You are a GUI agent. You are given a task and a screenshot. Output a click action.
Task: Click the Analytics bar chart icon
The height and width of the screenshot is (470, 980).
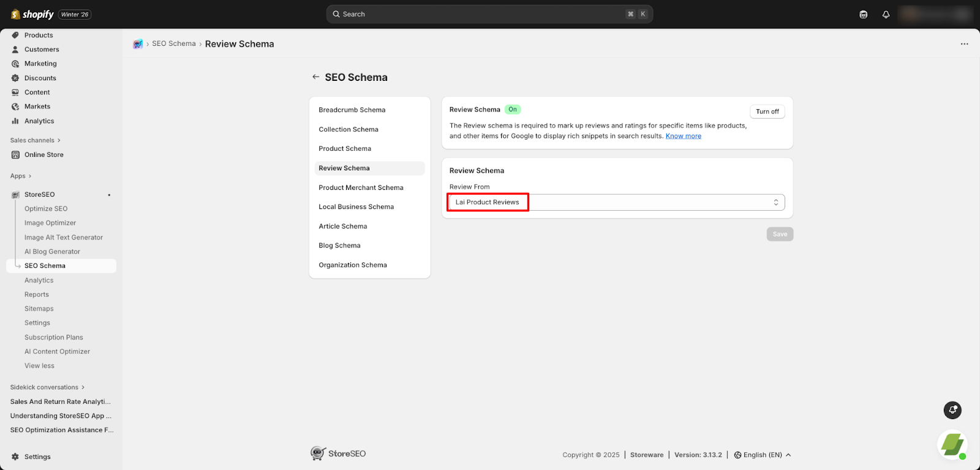15,121
